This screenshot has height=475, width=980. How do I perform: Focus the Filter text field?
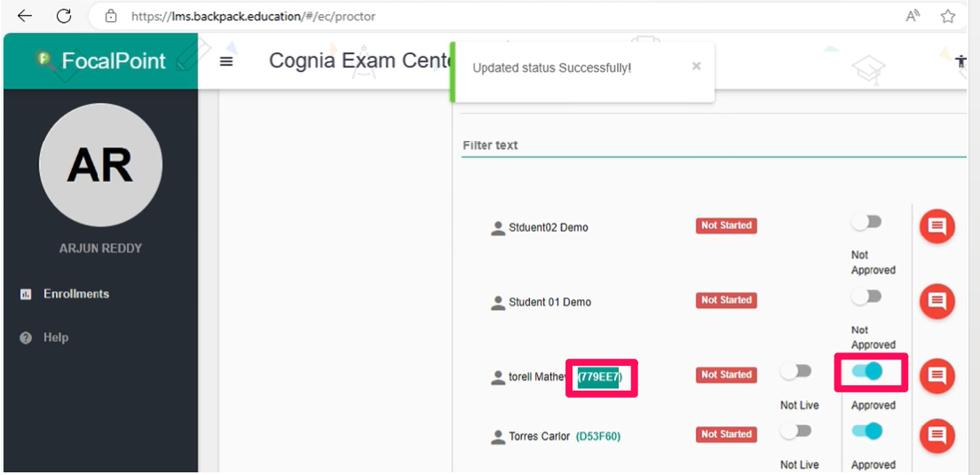(x=714, y=146)
